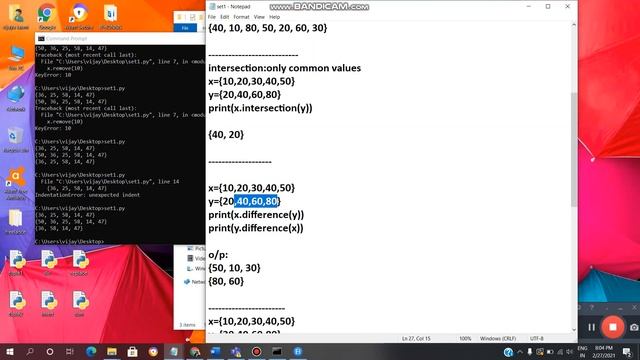
Task: Open the Windows Start menu
Action: (x=10, y=351)
